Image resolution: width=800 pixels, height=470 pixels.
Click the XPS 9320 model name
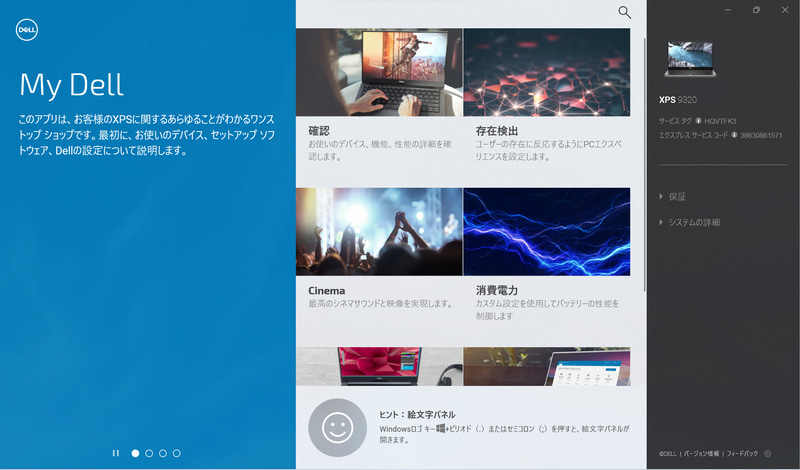678,100
